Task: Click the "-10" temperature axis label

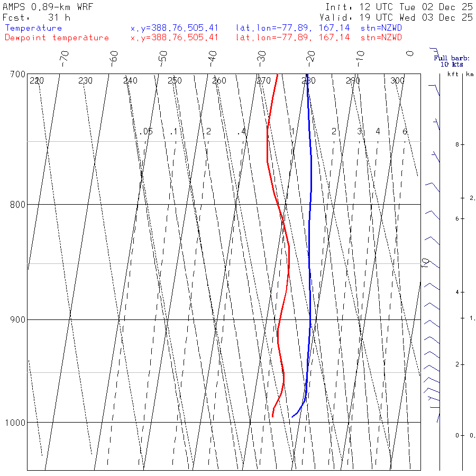Action: point(360,59)
